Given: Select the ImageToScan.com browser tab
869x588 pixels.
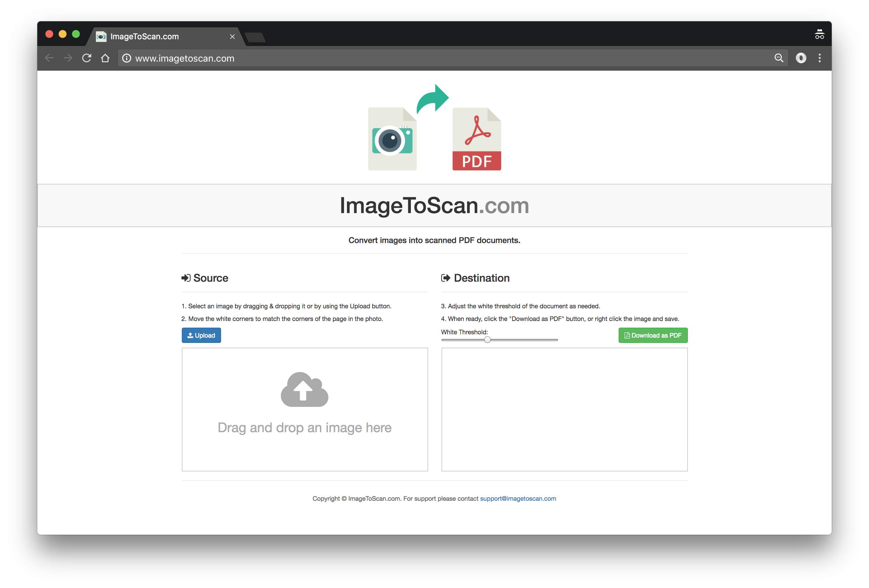Looking at the screenshot, I should click(x=166, y=37).
